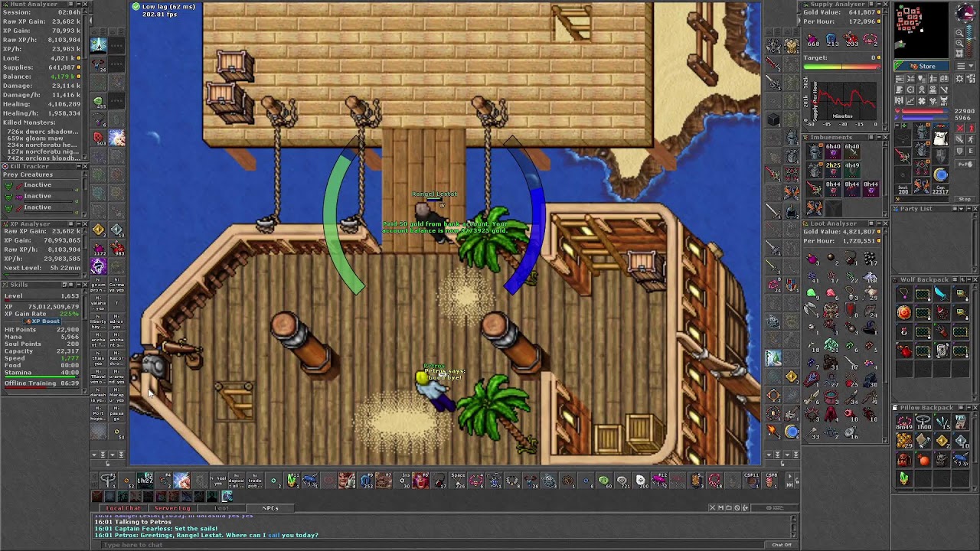Click the 2h25 imbuement timer slot
This screenshot has height=551, width=980.
833,170
